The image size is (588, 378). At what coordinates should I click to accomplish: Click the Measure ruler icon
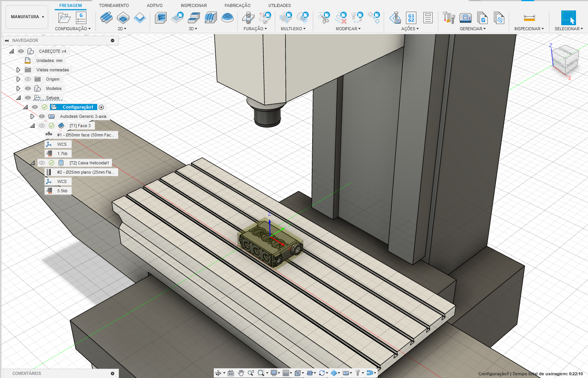coord(529,18)
